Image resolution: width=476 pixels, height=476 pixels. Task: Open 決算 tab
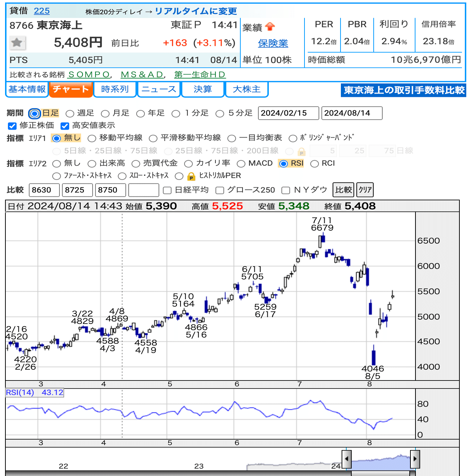[203, 89]
